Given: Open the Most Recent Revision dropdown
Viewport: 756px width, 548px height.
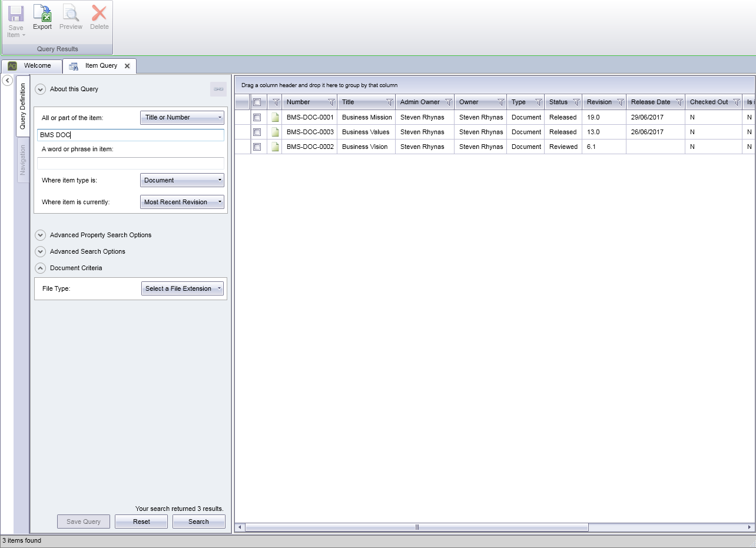Looking at the screenshot, I should tap(182, 202).
